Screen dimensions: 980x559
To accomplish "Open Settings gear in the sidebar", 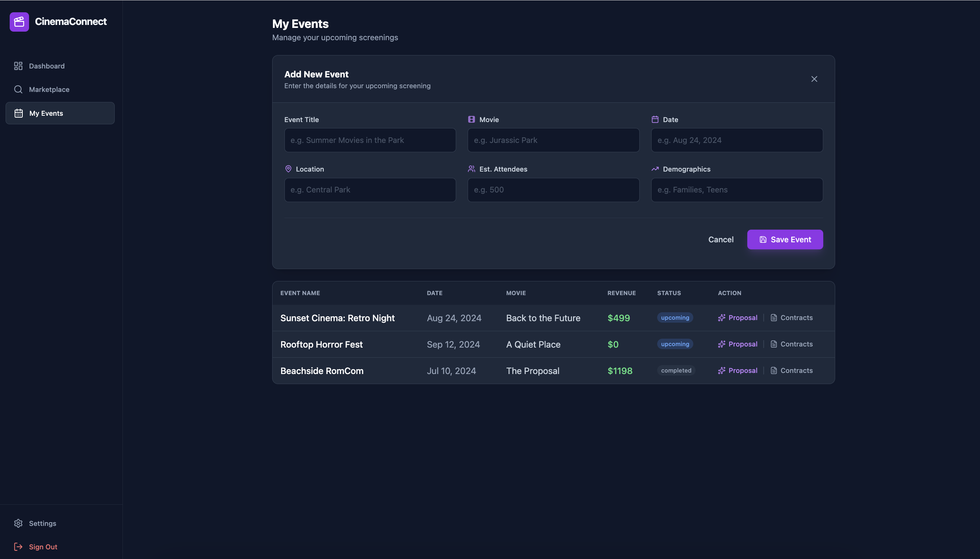I will click(19, 523).
